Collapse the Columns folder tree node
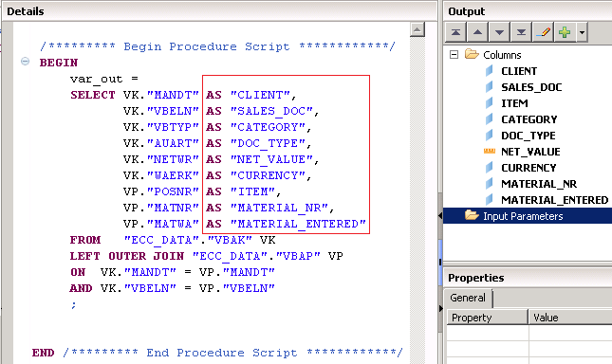Screen dimensions: 612x364 [x=454, y=55]
